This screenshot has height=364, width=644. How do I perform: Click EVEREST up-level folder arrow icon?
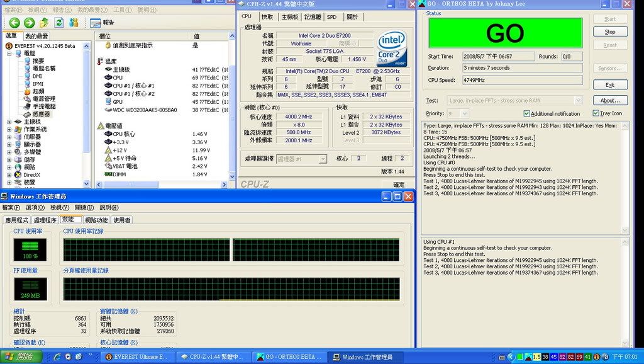44,23
